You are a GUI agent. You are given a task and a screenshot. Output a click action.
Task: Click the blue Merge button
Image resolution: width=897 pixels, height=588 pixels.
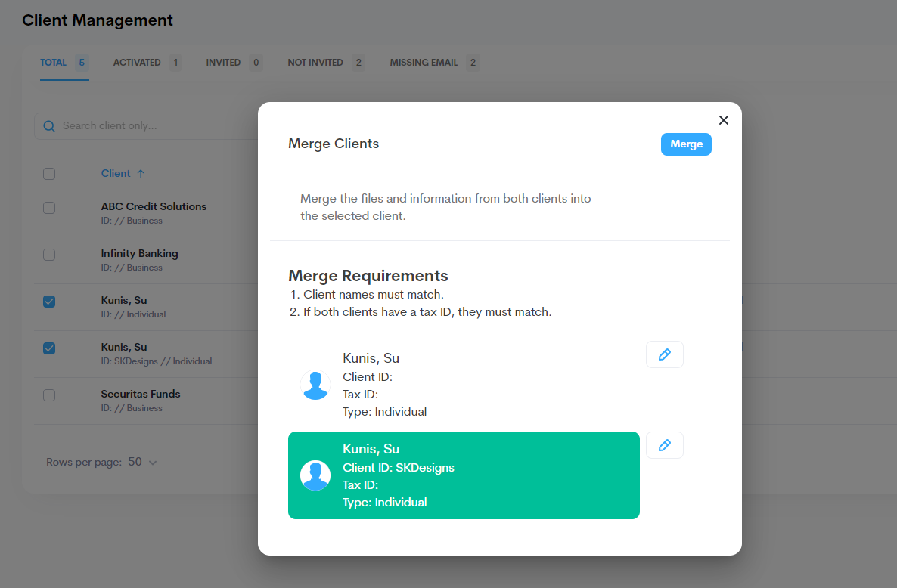coord(686,144)
